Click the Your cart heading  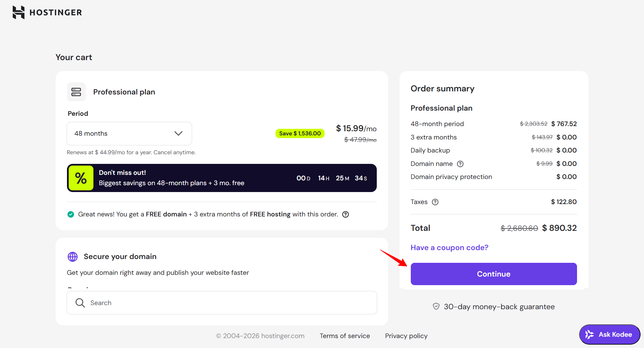point(74,57)
